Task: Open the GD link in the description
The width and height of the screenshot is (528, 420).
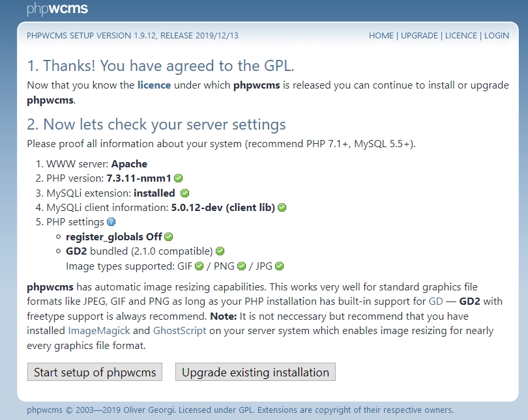Action: 435,301
